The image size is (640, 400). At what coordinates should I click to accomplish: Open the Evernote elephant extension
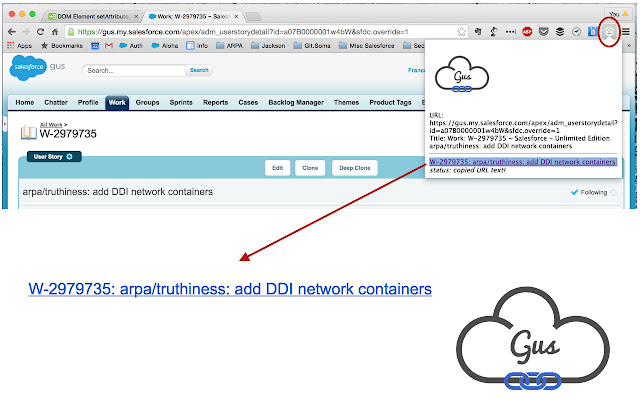478,31
